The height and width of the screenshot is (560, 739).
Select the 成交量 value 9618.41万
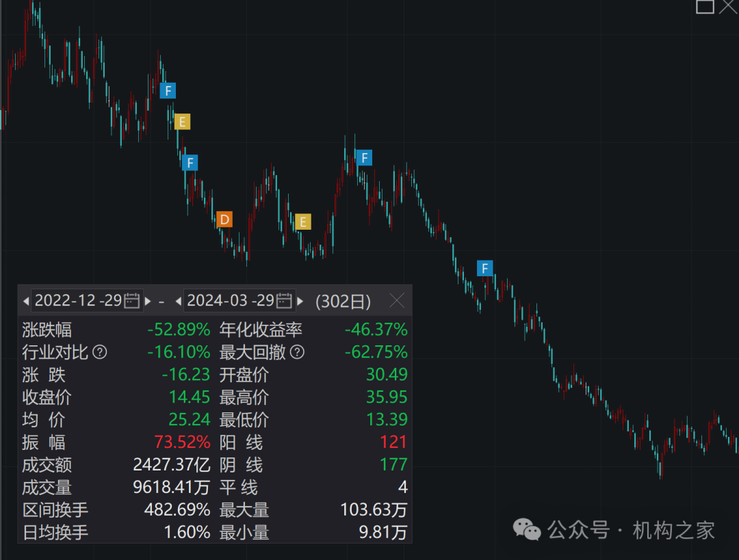coord(172,487)
